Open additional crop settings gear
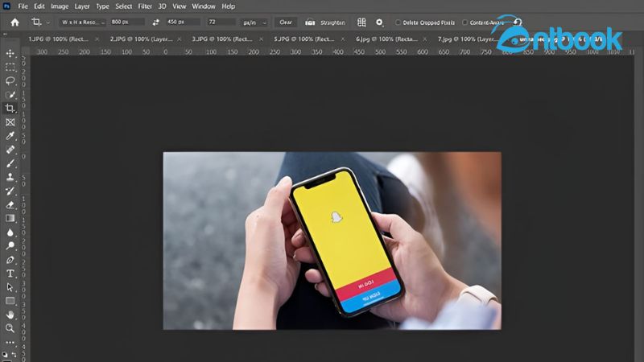Screen dimensions: 644x362 click(x=379, y=23)
